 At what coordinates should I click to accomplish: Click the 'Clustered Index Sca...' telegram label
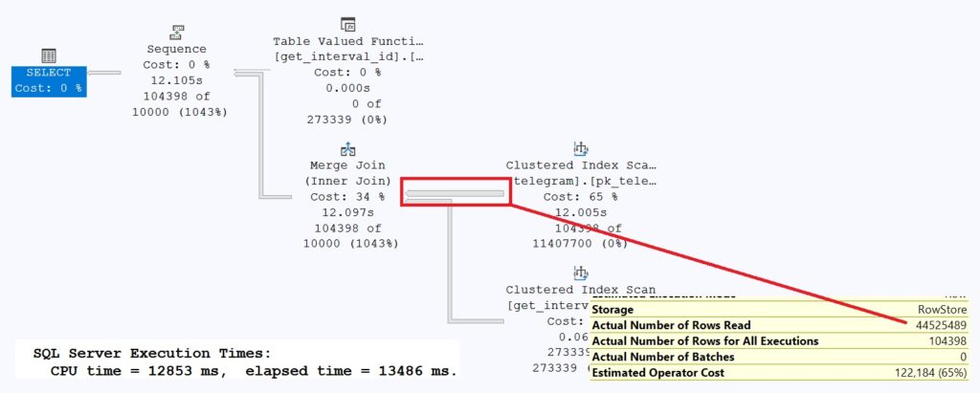pos(581,165)
